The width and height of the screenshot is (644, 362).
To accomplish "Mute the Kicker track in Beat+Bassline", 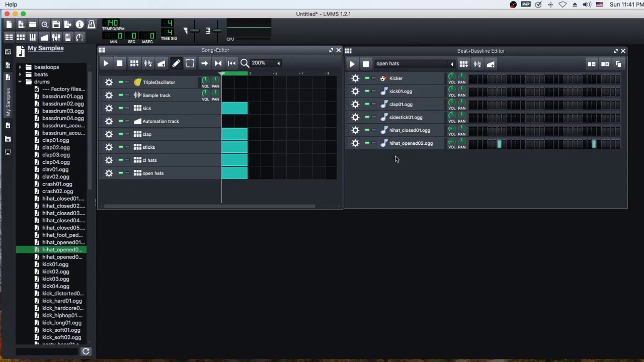I will (x=367, y=78).
